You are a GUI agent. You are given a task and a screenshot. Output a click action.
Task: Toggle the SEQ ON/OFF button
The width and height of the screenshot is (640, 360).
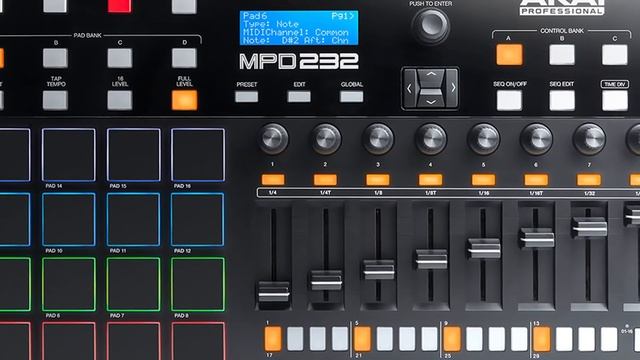point(509,100)
